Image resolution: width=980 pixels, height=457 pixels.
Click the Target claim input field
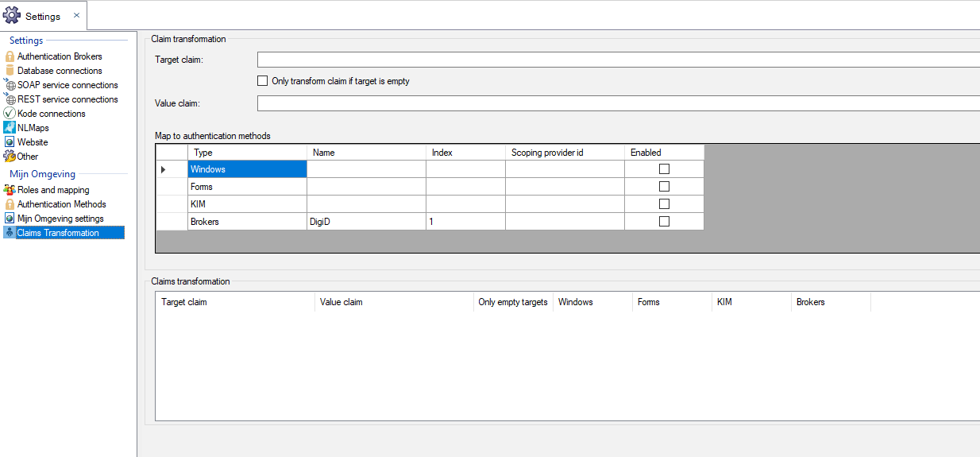tap(619, 60)
